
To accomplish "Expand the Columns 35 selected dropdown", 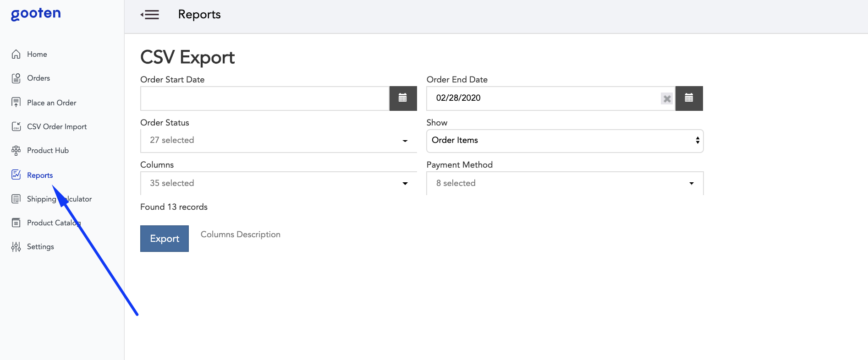I will click(278, 183).
